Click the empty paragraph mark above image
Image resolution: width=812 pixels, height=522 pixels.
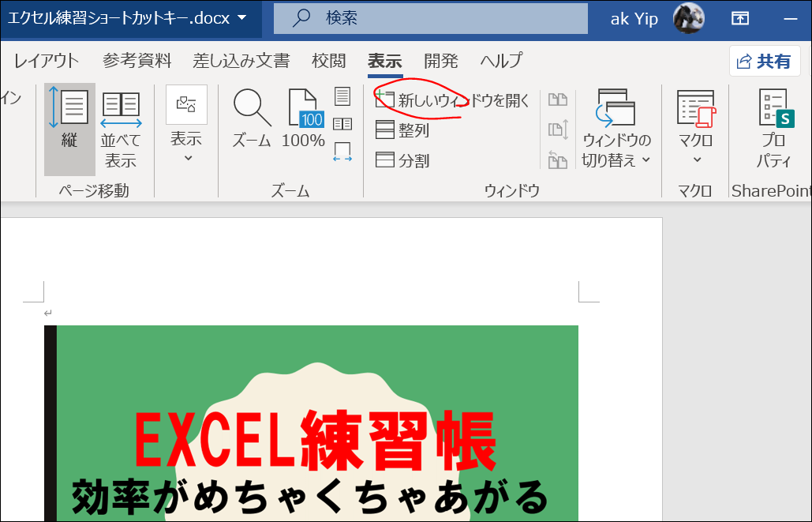pos(47,313)
